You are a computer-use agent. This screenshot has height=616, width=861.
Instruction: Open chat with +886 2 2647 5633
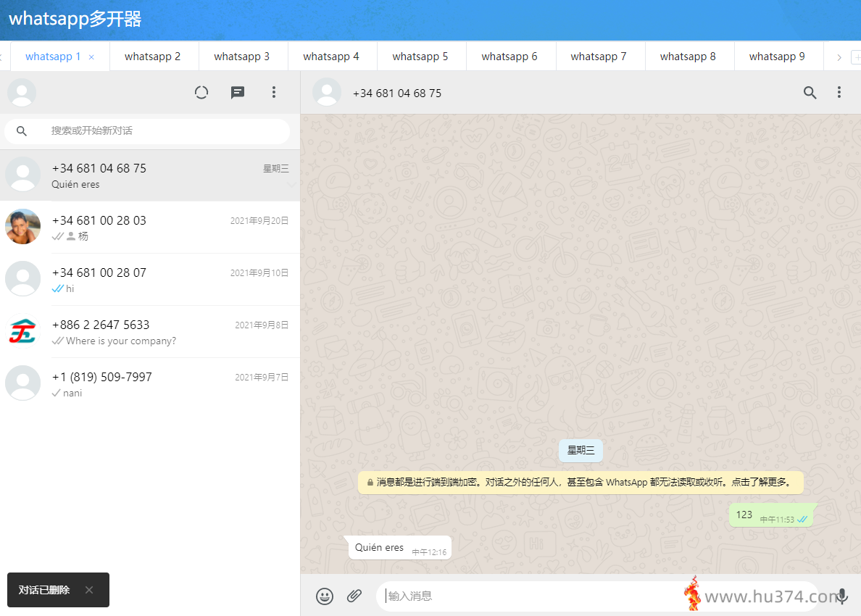(x=150, y=332)
